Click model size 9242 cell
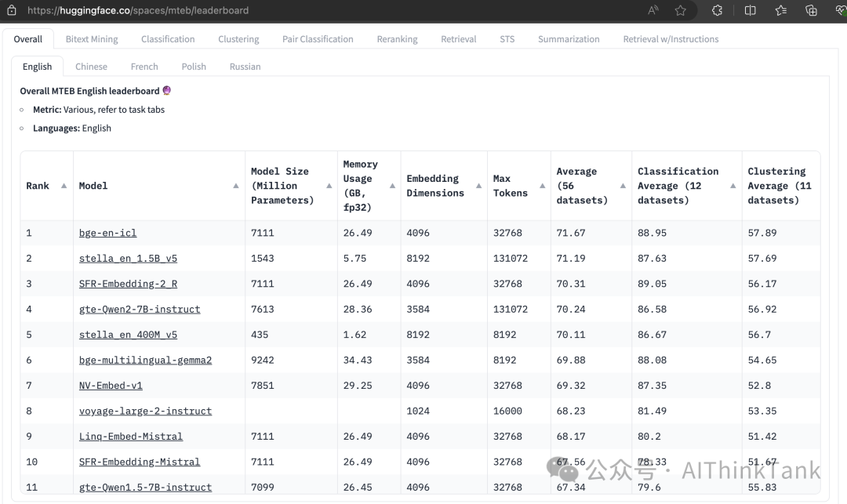The image size is (847, 504). [x=263, y=360]
